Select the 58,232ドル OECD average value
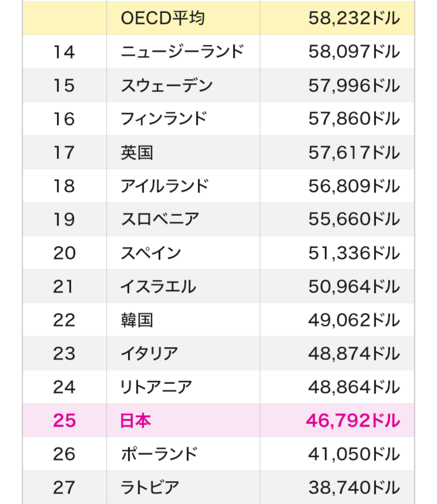The height and width of the screenshot is (504, 437). coord(354,18)
